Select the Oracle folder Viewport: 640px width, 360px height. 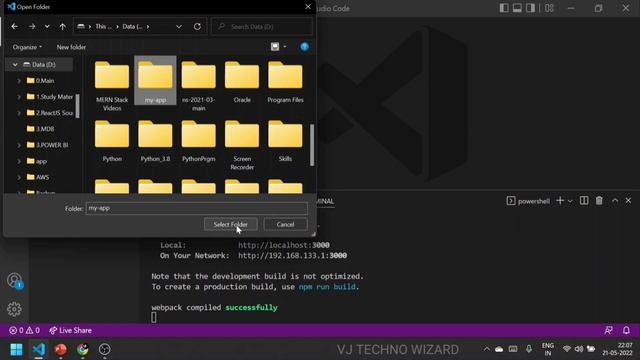pyautogui.click(x=242, y=82)
